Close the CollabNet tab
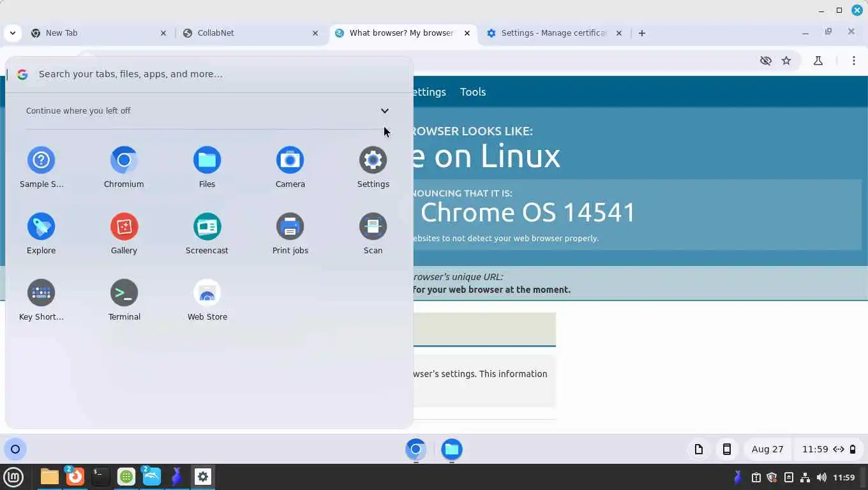 [x=315, y=33]
